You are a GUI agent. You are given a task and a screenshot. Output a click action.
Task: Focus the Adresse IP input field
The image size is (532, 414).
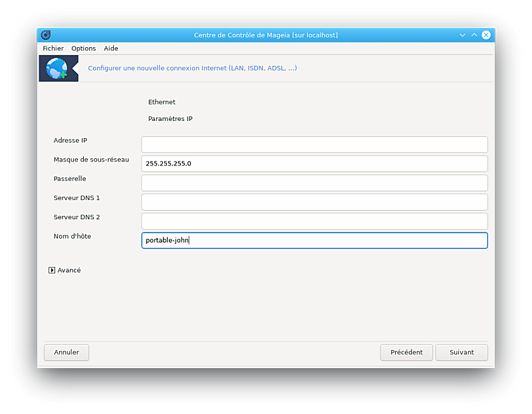[x=315, y=144]
